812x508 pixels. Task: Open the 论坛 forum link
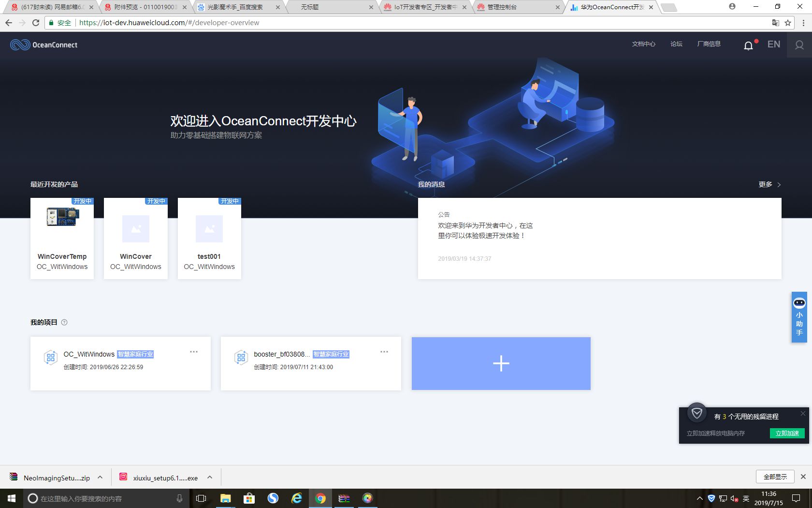(x=676, y=44)
